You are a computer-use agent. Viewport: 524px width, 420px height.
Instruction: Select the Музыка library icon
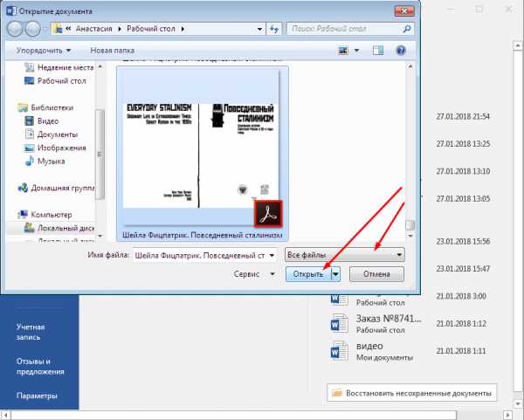pos(29,162)
